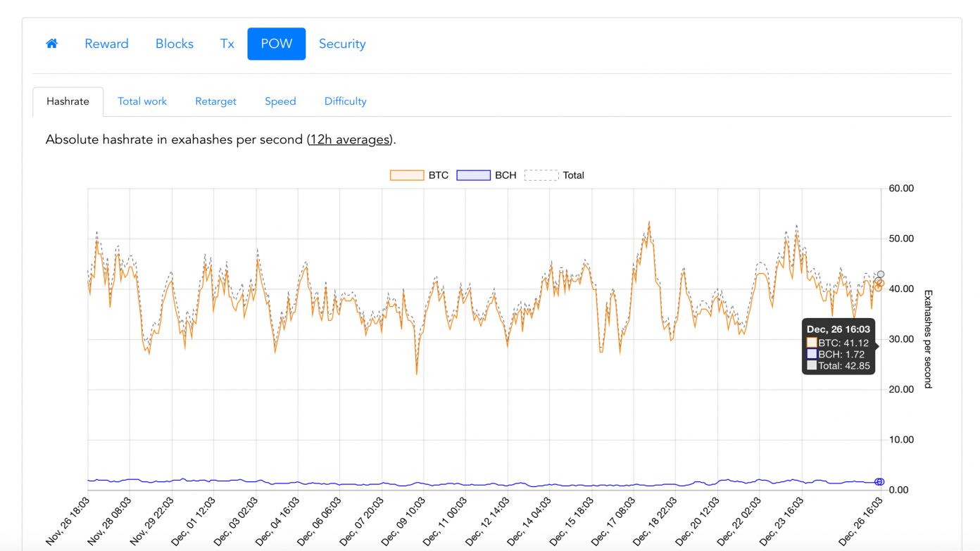980x551 pixels.
Task: Select the Hashrate sub-tab
Action: pyautogui.click(x=68, y=101)
